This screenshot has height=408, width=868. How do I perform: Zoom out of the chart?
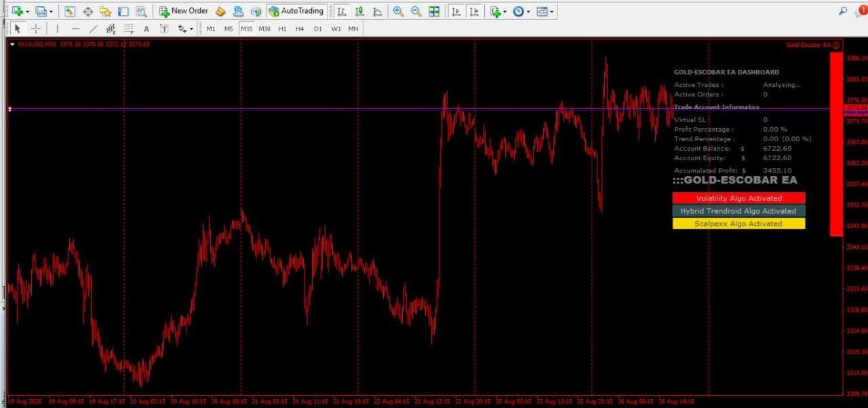click(416, 12)
